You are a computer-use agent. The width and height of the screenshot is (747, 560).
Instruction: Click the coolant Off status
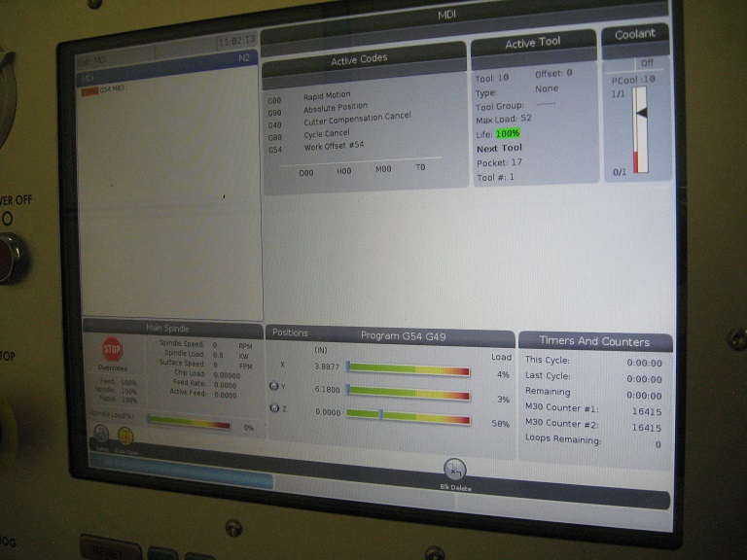click(647, 63)
